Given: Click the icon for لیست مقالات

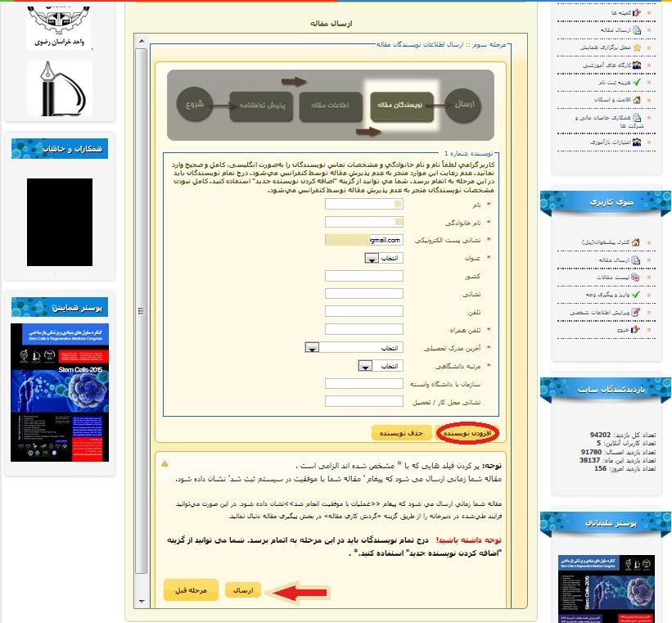Looking at the screenshot, I should [x=635, y=278].
